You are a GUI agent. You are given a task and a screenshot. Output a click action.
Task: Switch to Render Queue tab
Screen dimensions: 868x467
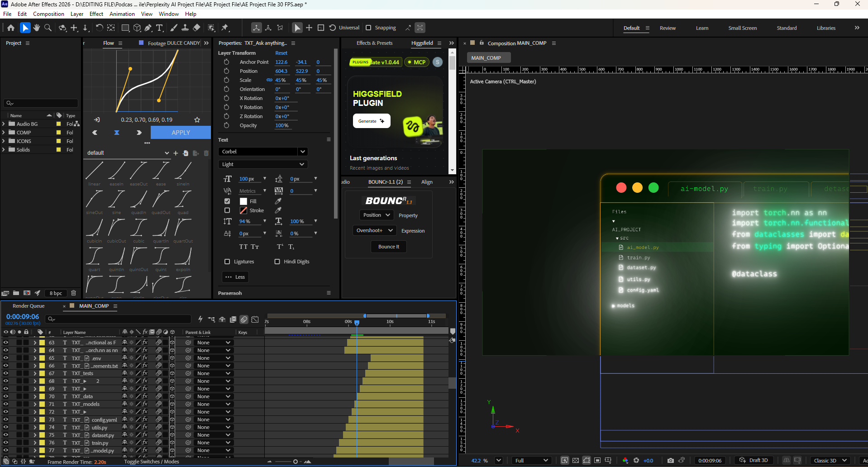pyautogui.click(x=29, y=306)
